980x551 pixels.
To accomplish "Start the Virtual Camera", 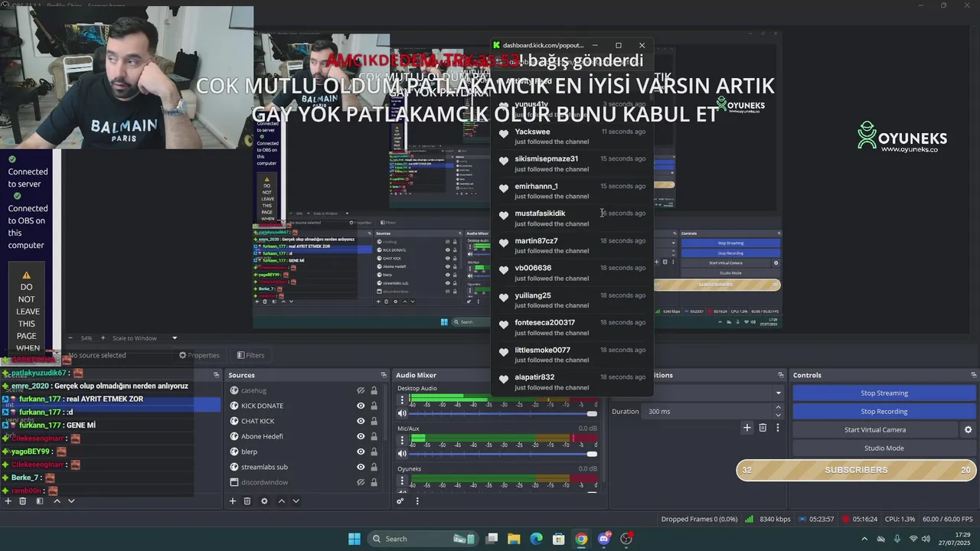I will (x=875, y=430).
